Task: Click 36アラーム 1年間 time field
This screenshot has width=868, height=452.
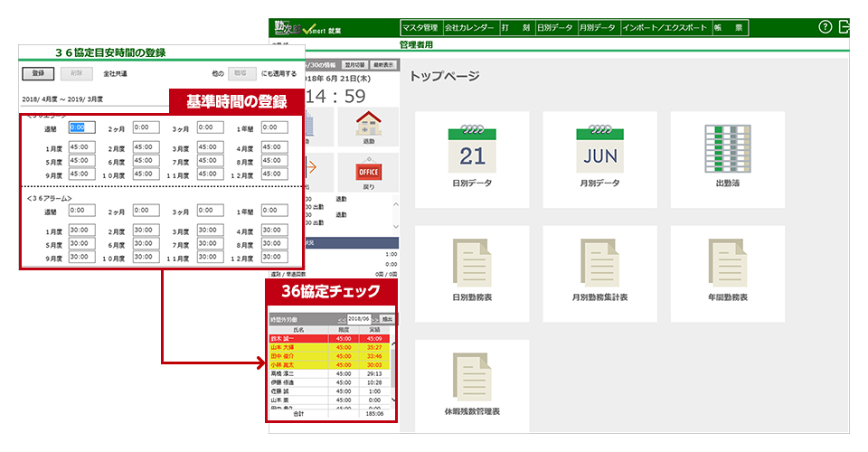Action: (275, 211)
